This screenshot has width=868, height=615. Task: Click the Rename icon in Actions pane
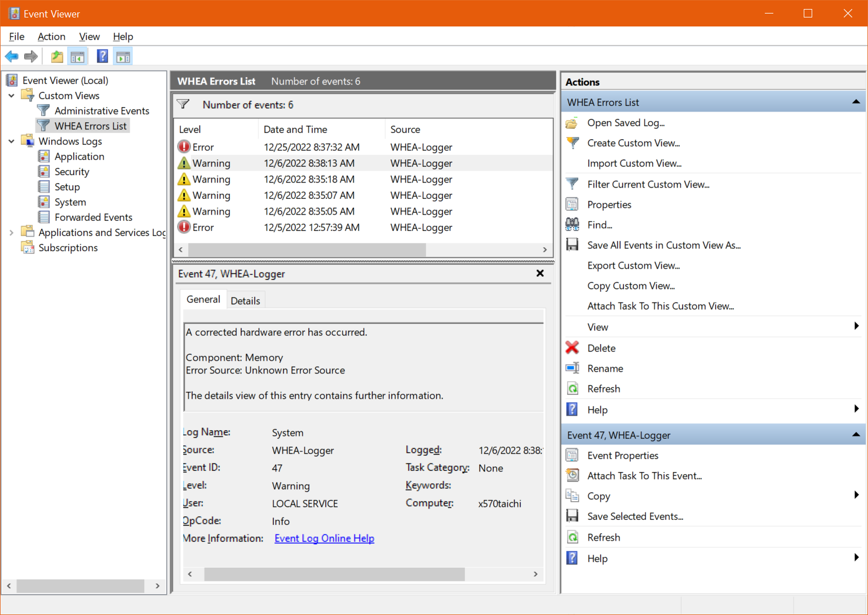(572, 368)
